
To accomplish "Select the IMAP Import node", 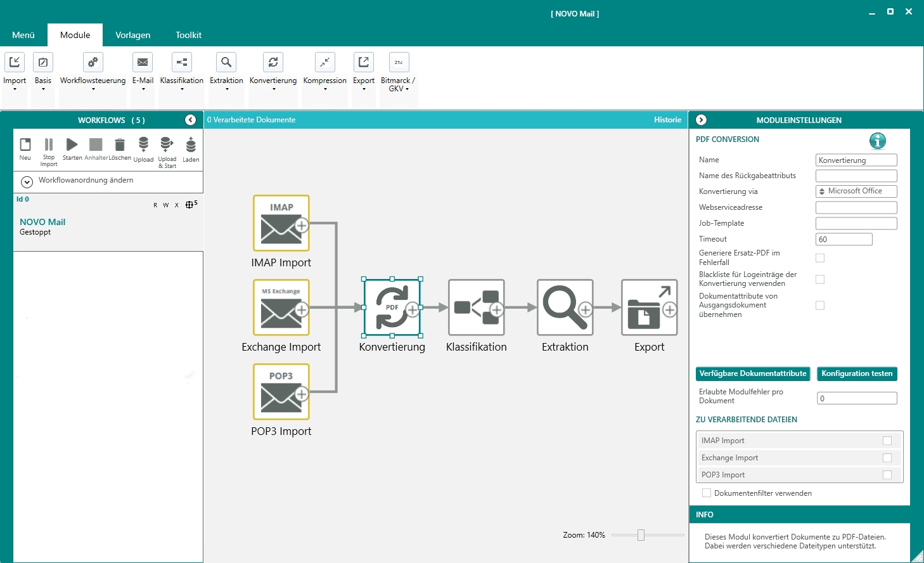I will tap(281, 223).
